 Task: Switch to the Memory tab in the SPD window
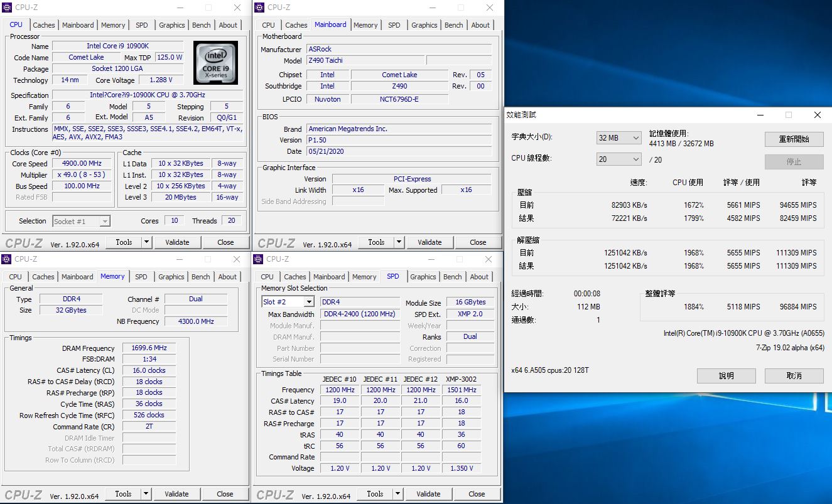tap(364, 277)
